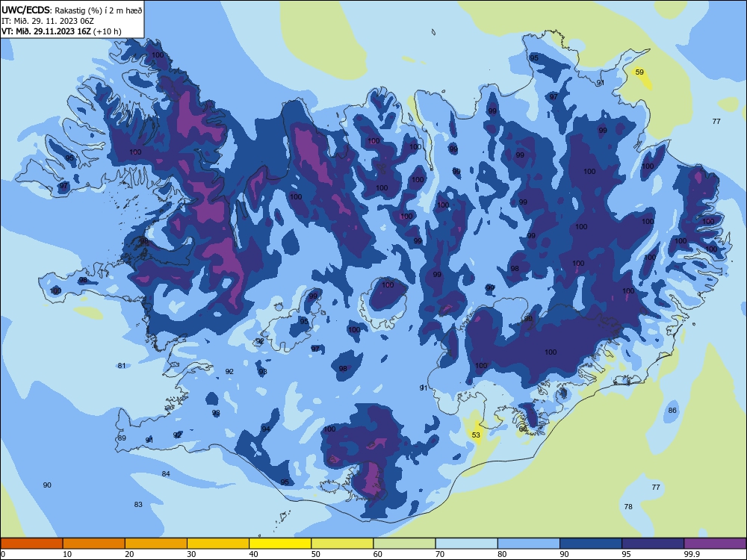Click the dark blue 90–95 legend swatch
The height and width of the screenshot is (560, 747).
coord(591,544)
